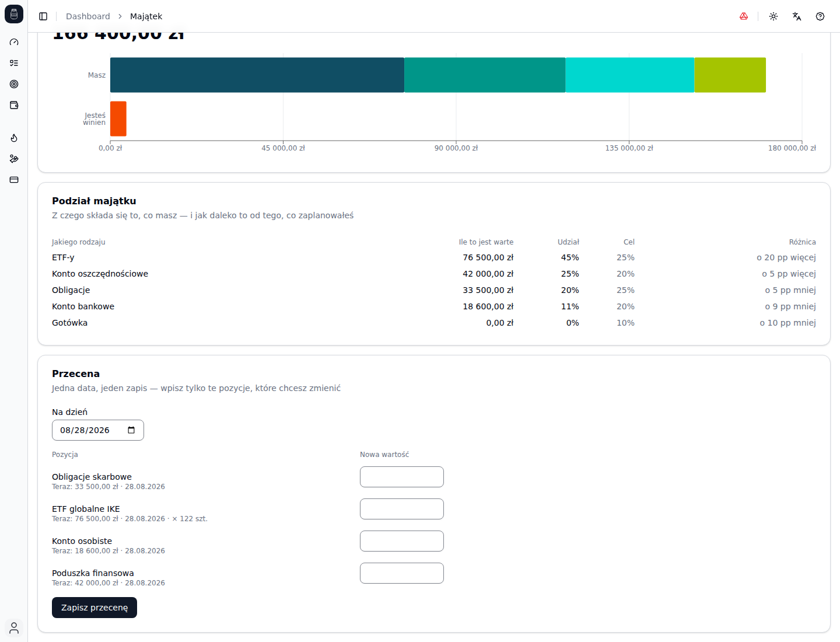Click the dark navy bar segment
840x642 pixels.
point(257,75)
